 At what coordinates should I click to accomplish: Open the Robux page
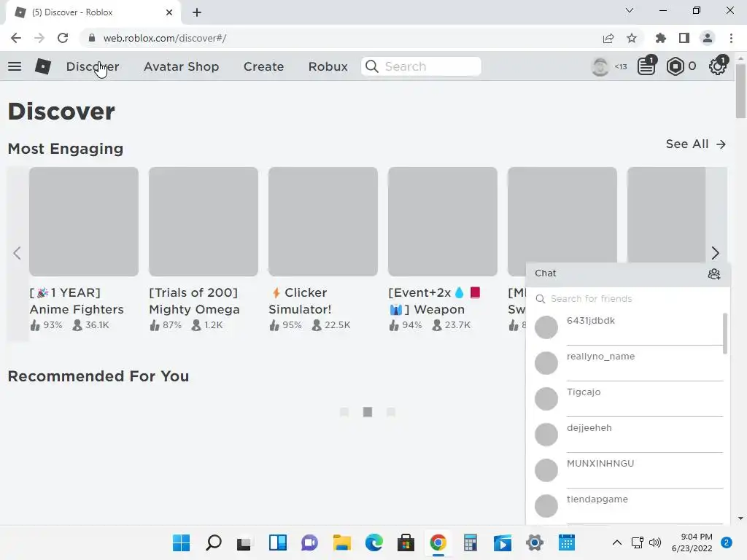[x=328, y=66]
